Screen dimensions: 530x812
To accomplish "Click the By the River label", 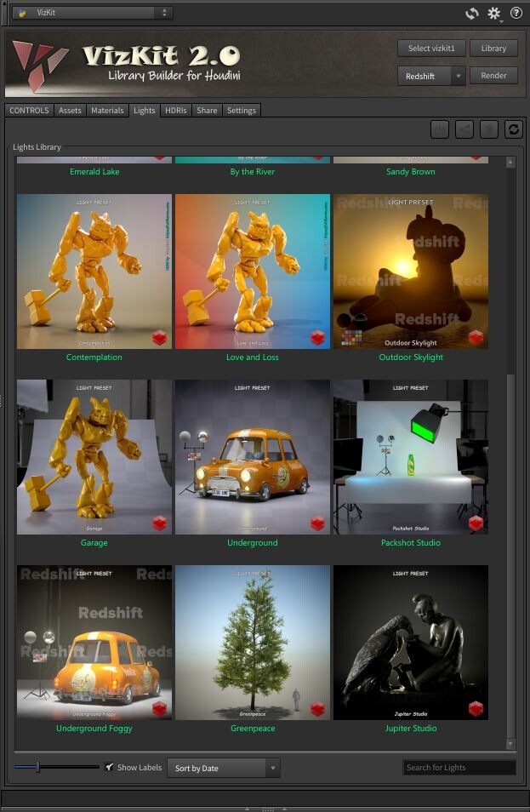I will click(253, 171).
